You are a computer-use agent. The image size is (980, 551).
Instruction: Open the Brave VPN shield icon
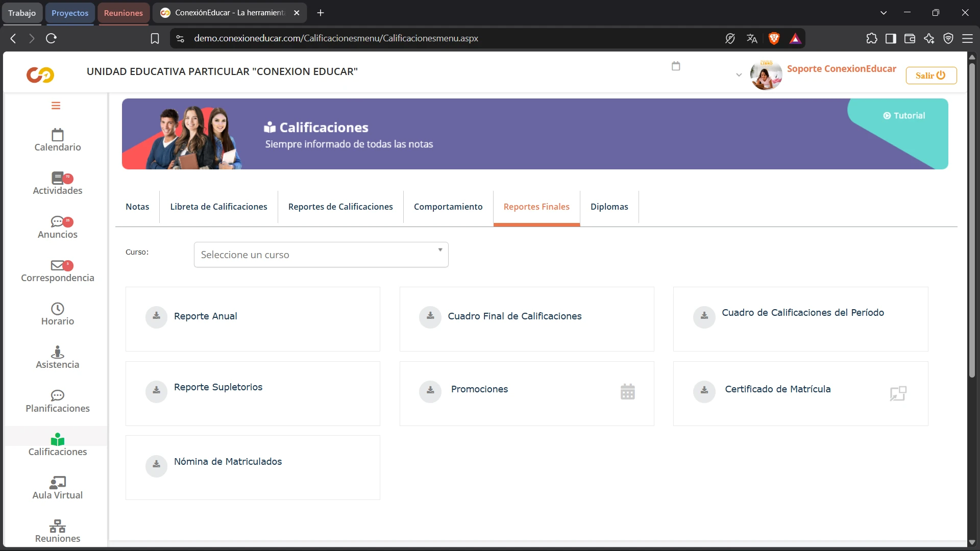point(948,38)
